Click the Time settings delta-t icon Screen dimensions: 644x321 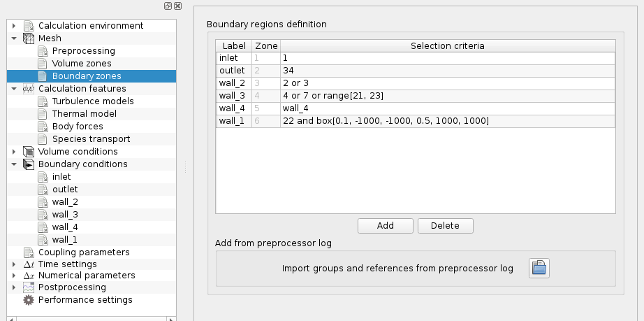coord(29,264)
